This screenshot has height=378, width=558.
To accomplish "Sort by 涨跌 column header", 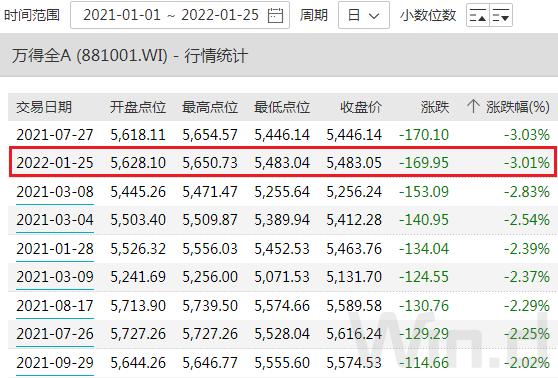I will (435, 107).
